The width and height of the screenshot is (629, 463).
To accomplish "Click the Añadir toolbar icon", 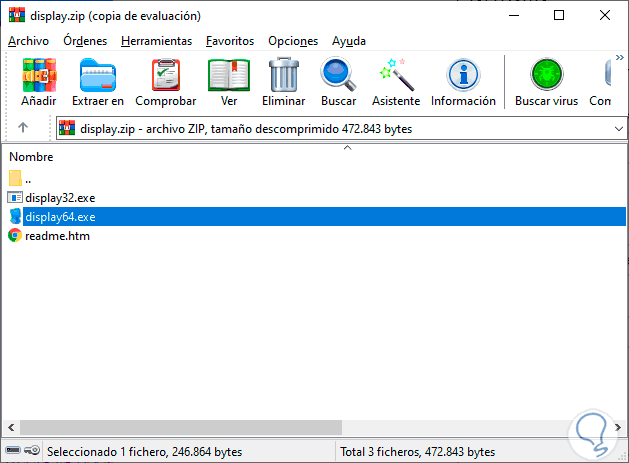I will (39, 75).
